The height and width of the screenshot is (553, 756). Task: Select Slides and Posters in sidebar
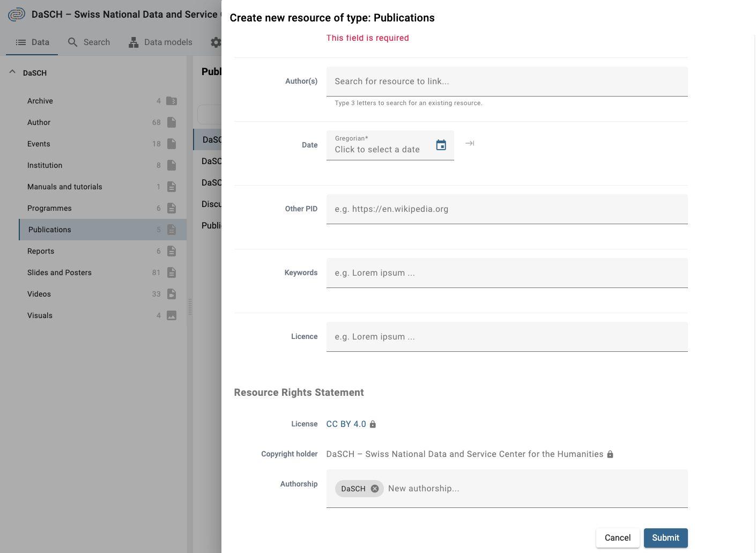pos(102,272)
